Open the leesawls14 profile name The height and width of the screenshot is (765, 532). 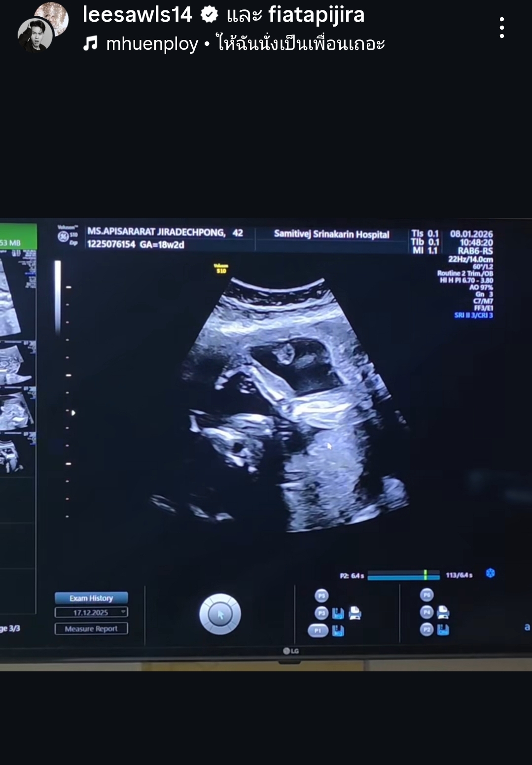(x=137, y=15)
